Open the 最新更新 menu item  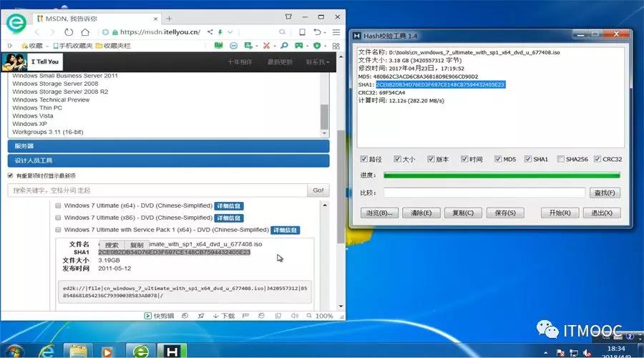pyautogui.click(x=280, y=62)
